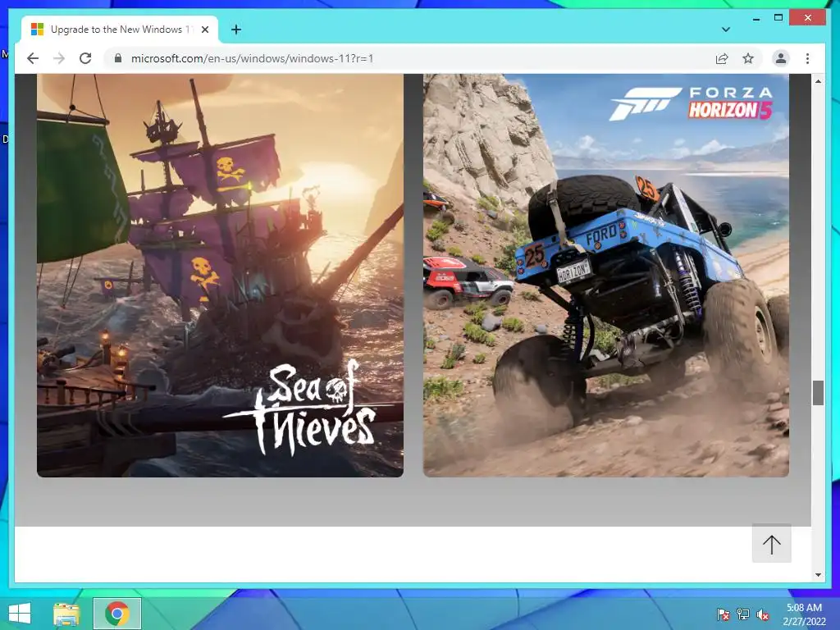Open the Forza Horizon 5 game image
The height and width of the screenshot is (630, 840).
click(606, 276)
